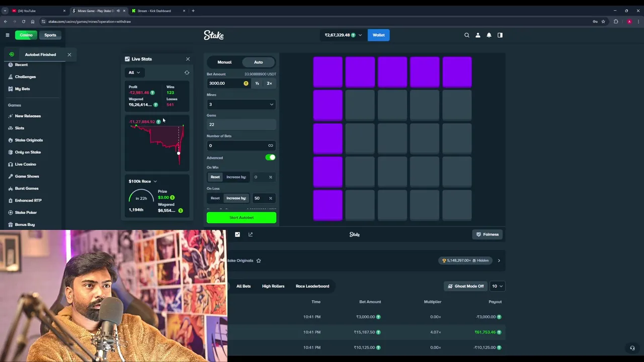Switch to the Race Leaderboard tab
The width and height of the screenshot is (644, 362).
point(312,286)
